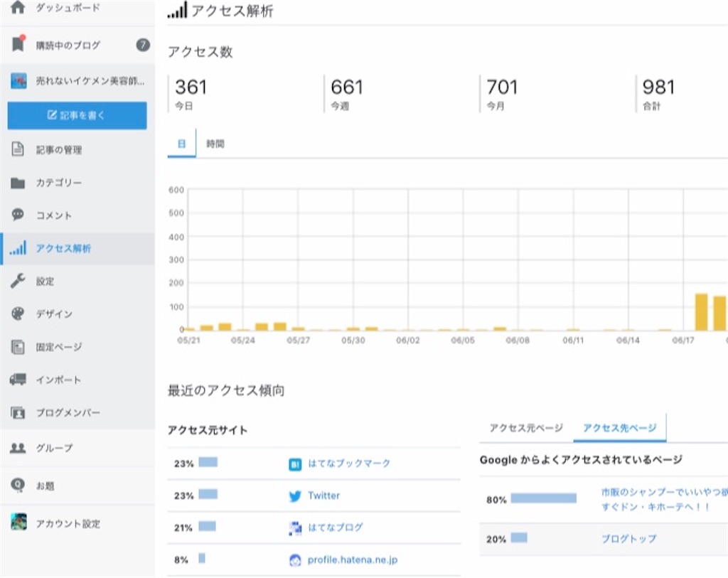The image size is (728, 578).
Task: Open the 設定 sidebar entry
Action: coord(45,282)
